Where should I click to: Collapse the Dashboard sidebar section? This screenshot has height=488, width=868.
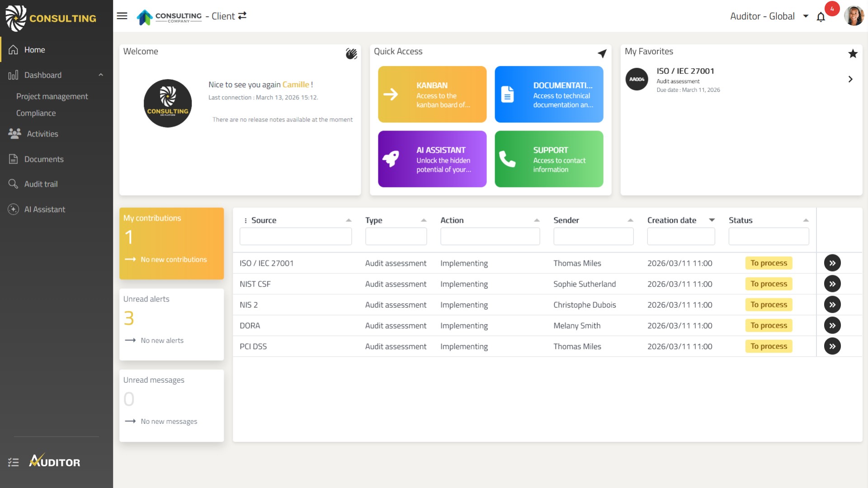point(101,75)
